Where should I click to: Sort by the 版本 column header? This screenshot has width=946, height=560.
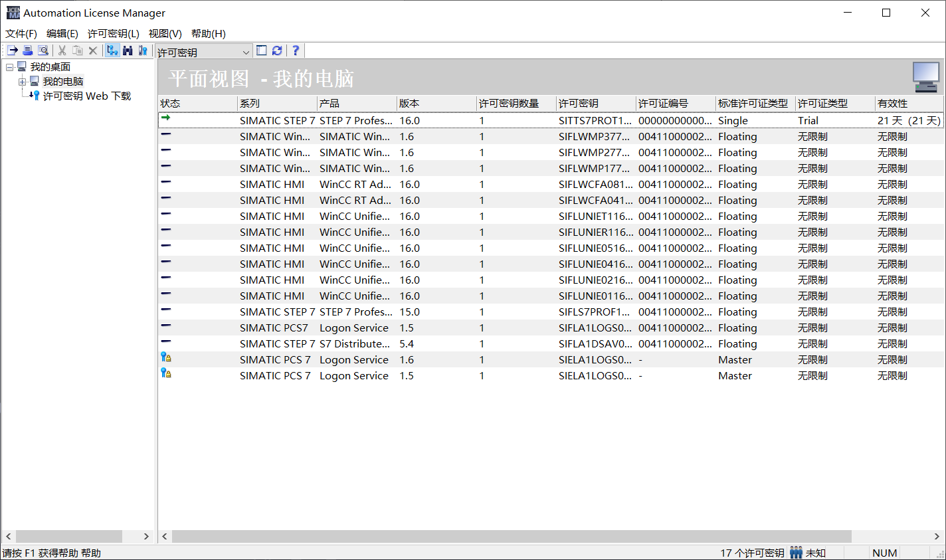436,104
